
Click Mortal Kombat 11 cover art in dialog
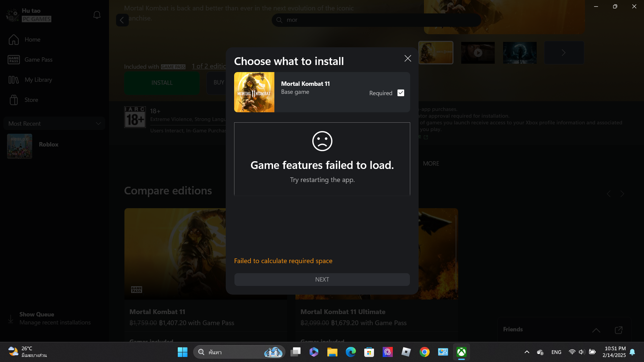(254, 92)
